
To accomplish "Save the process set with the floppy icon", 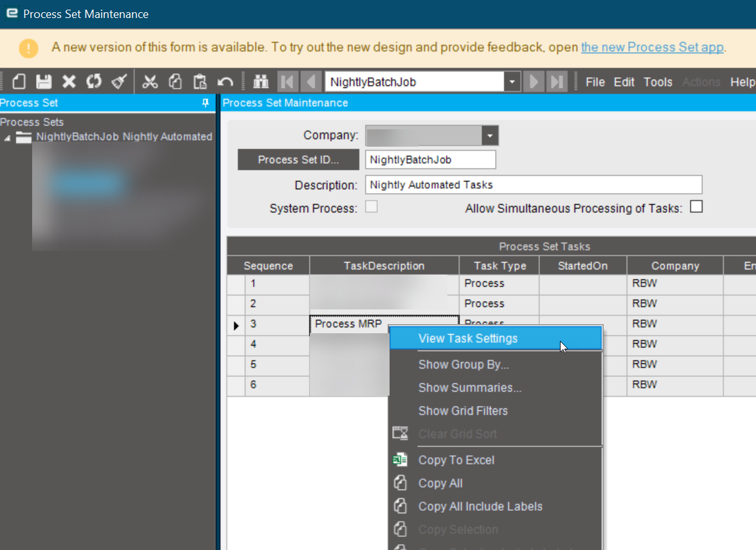I will point(44,82).
